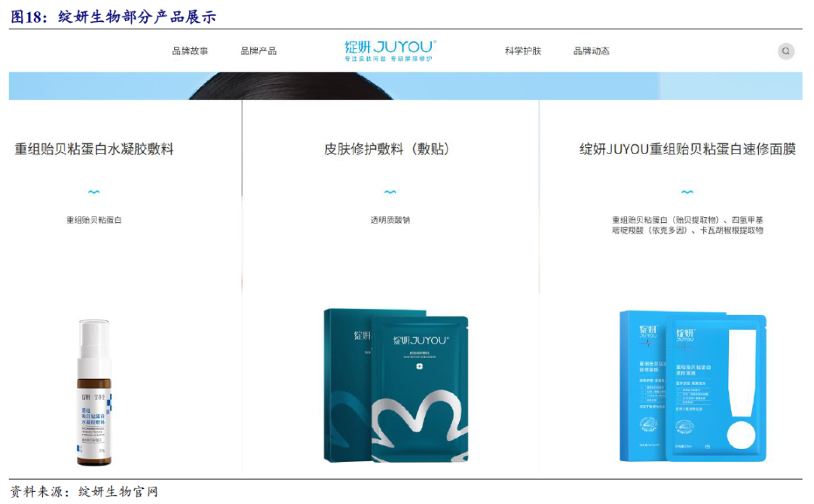Image resolution: width=814 pixels, height=504 pixels.
Task: Click ingredient text 透明质酸钠
Action: pyautogui.click(x=390, y=220)
